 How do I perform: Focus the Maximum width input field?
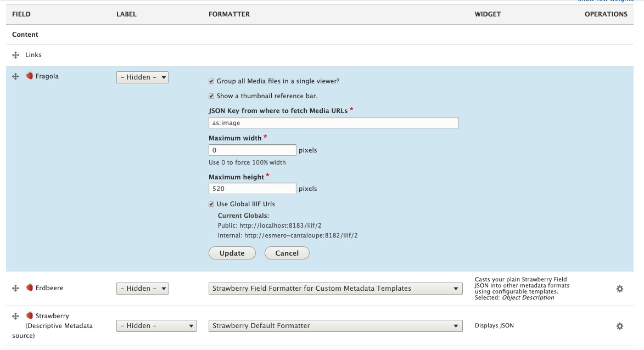point(253,150)
